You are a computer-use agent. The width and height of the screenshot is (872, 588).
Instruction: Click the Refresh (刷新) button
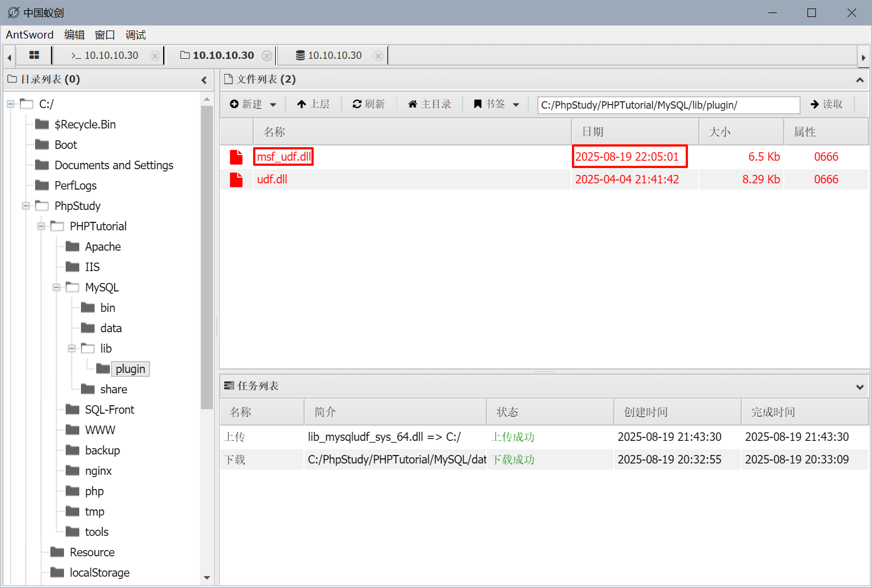pyautogui.click(x=369, y=104)
